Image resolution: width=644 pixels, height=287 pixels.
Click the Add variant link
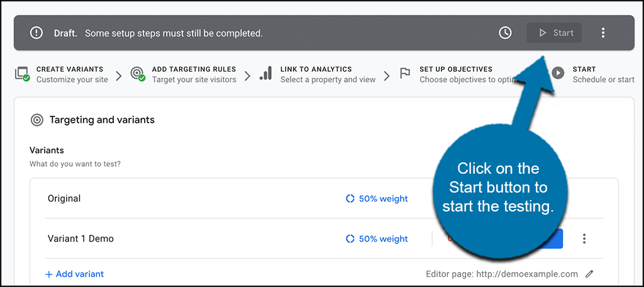tap(74, 274)
